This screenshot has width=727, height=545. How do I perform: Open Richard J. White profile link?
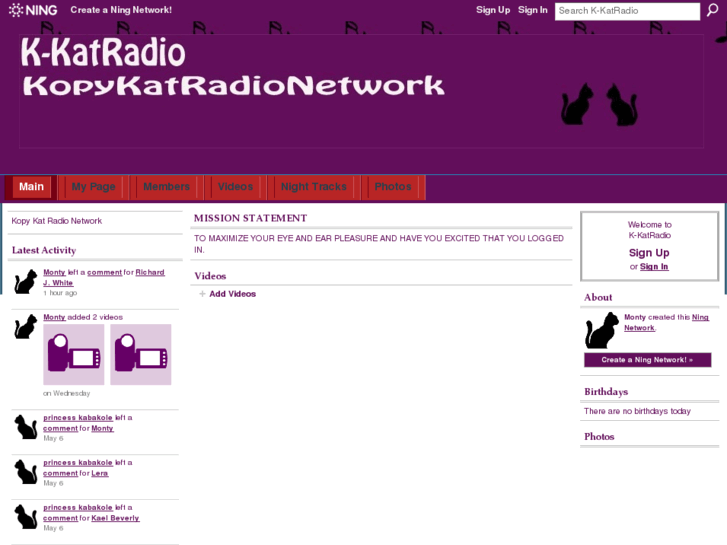tap(104, 277)
